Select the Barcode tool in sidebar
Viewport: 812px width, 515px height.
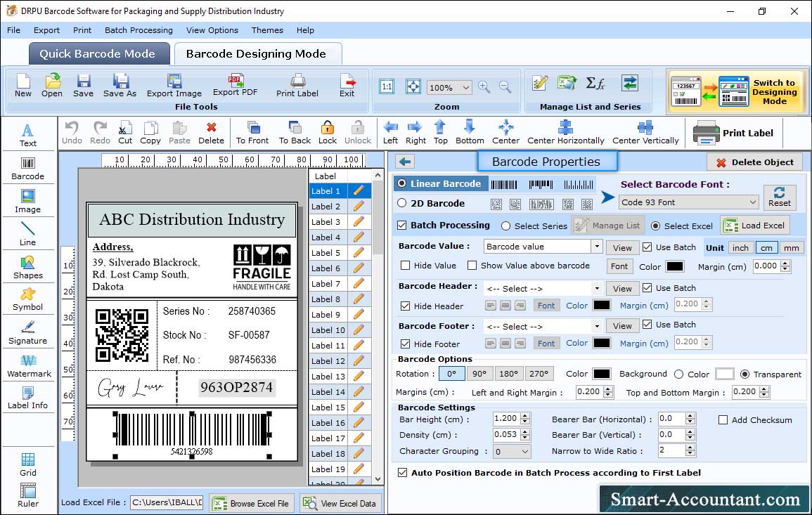coord(28,168)
